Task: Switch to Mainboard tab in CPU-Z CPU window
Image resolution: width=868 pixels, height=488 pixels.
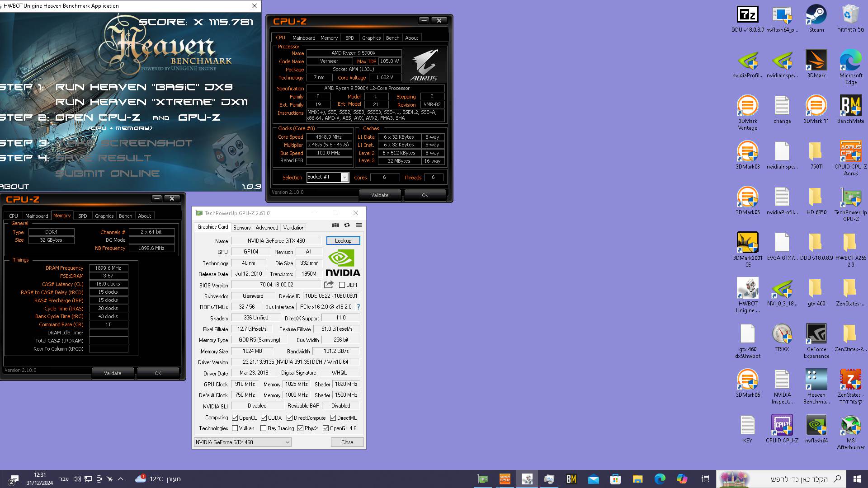Action: coord(304,38)
